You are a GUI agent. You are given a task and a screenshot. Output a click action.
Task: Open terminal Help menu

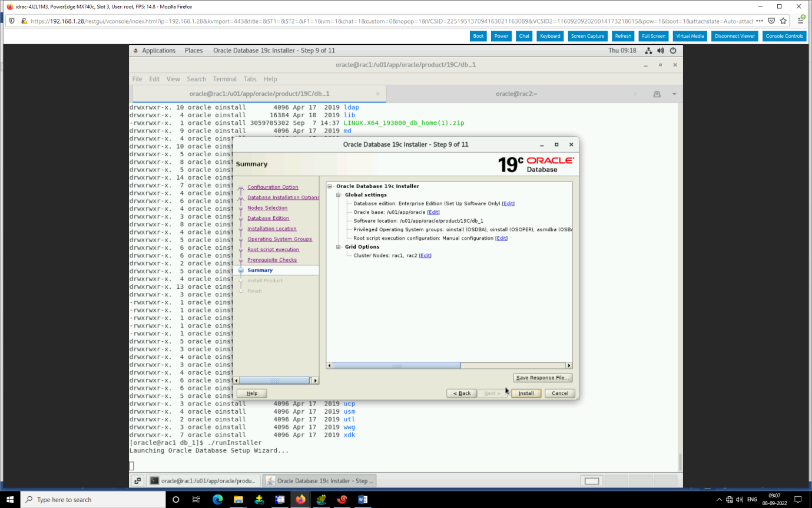click(270, 79)
